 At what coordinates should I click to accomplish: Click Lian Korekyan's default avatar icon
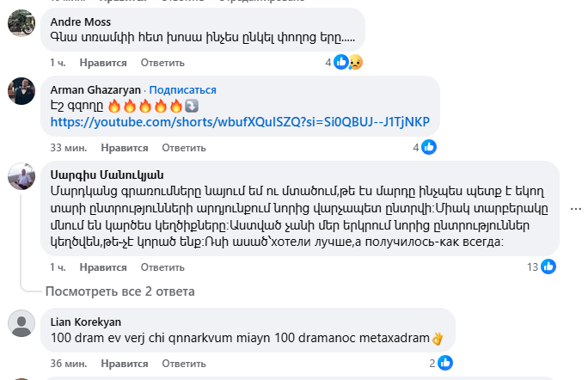click(21, 324)
